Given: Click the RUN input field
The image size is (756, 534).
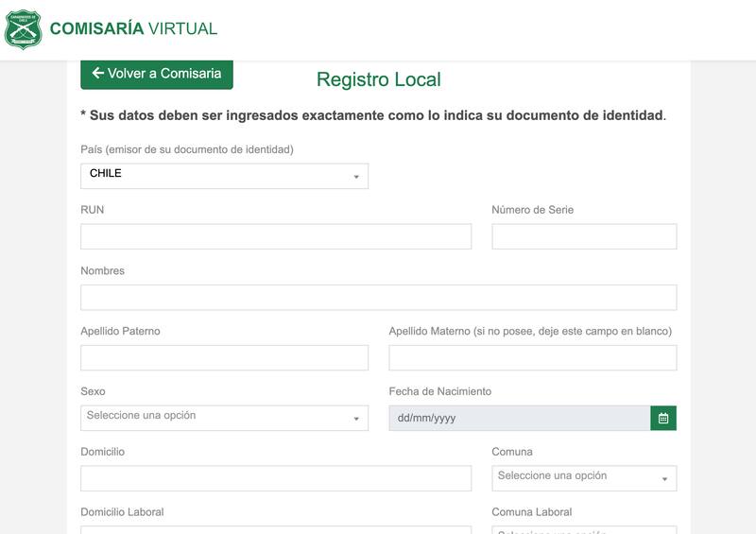Looking at the screenshot, I should (x=276, y=236).
